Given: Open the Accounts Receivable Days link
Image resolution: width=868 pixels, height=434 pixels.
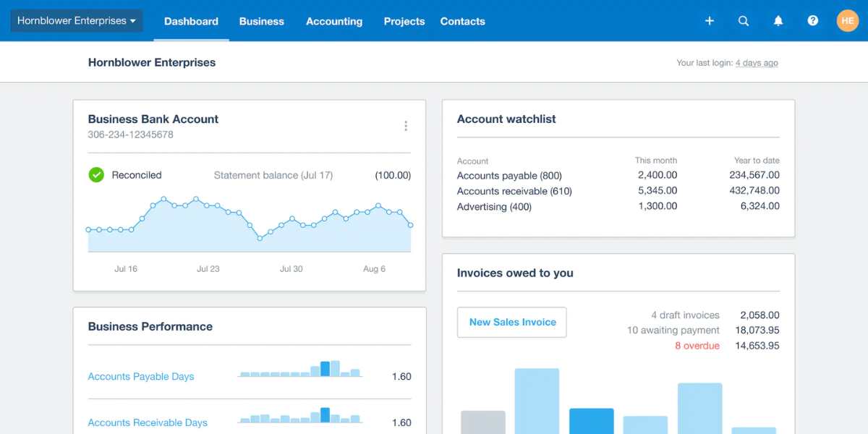Looking at the screenshot, I should pyautogui.click(x=148, y=422).
